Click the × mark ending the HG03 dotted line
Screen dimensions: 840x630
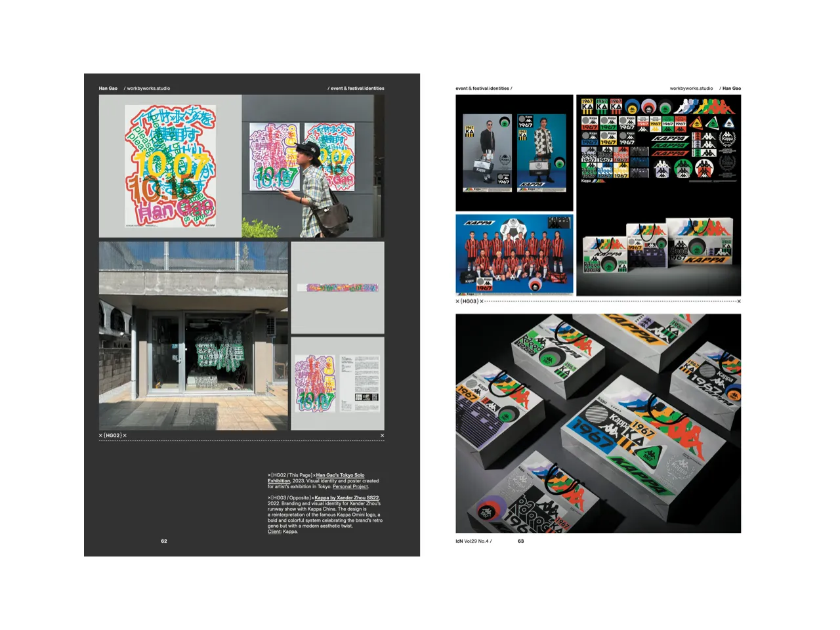click(739, 301)
